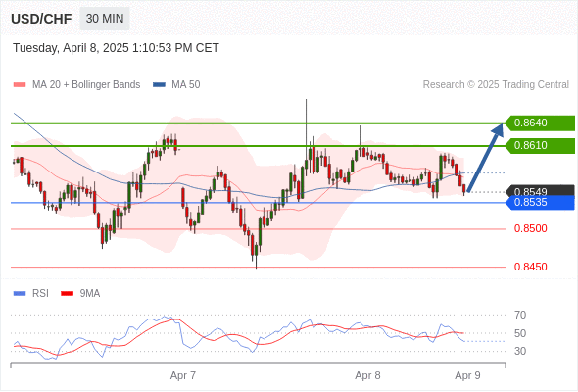Click the Apr 9 date axis label
Viewport: 578px width, 392px height.
pyautogui.click(x=467, y=375)
